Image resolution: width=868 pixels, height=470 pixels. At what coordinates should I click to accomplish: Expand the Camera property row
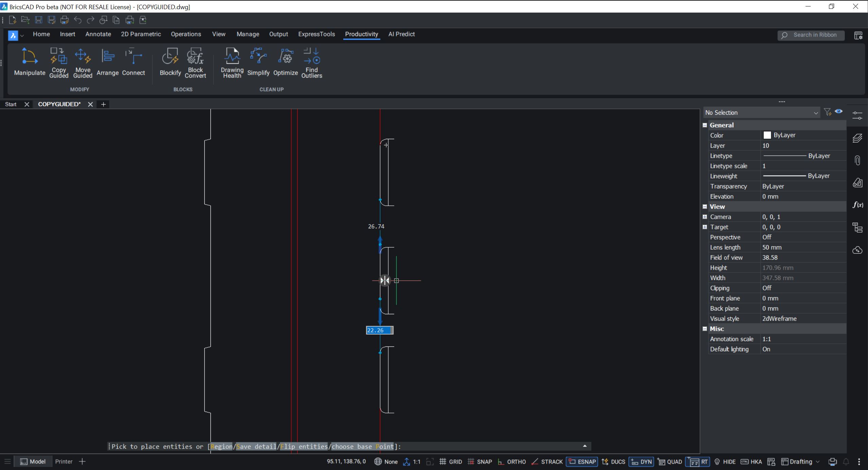705,217
